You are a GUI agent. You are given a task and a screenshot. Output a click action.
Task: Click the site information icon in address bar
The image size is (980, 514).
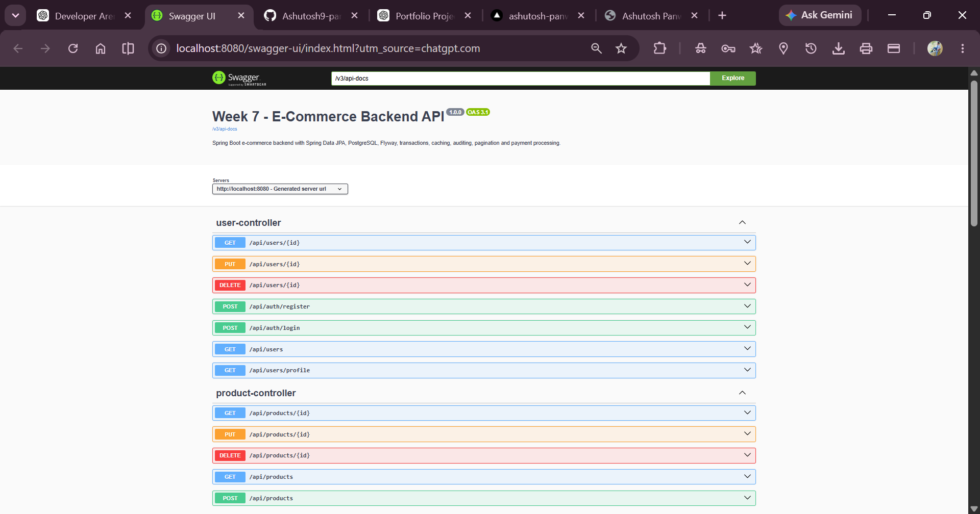pyautogui.click(x=161, y=48)
